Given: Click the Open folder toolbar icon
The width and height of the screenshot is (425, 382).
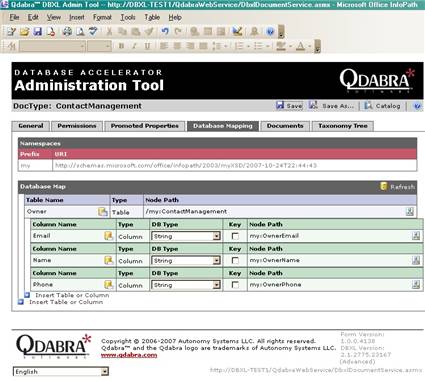Looking at the screenshot, I should coord(24,32).
